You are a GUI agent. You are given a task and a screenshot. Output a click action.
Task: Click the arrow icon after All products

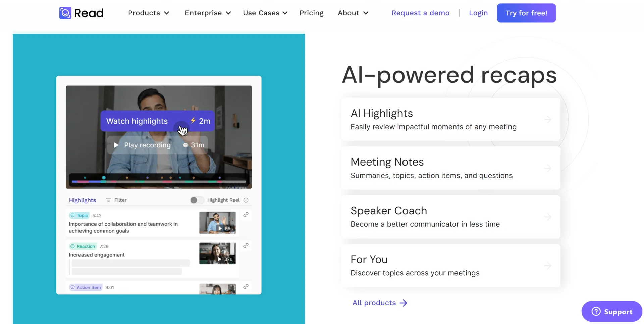click(404, 303)
